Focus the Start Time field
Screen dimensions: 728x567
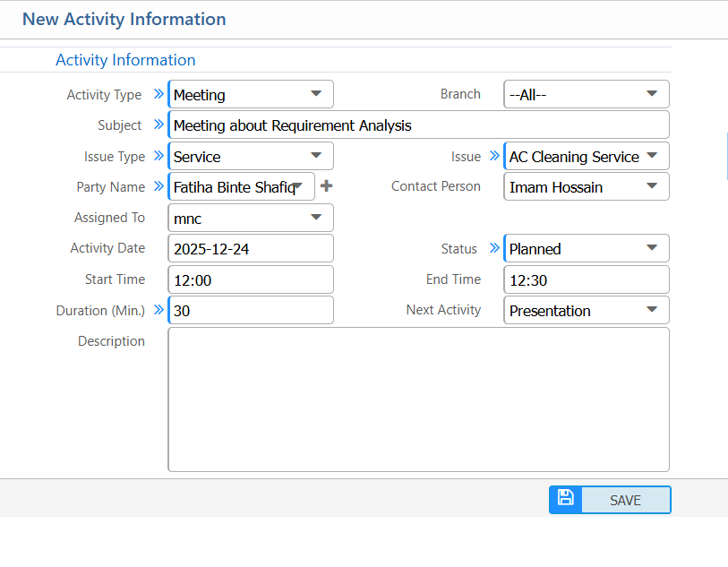[x=251, y=279]
